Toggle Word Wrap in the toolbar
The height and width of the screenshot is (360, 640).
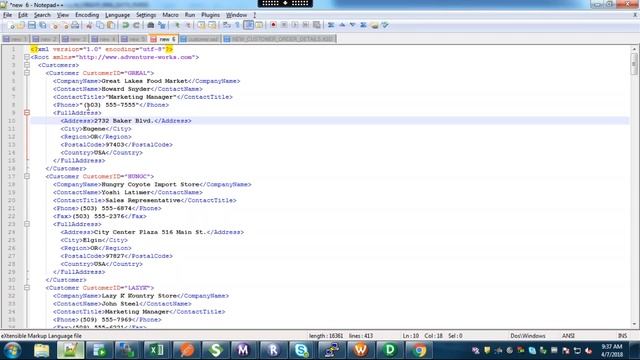click(227, 25)
